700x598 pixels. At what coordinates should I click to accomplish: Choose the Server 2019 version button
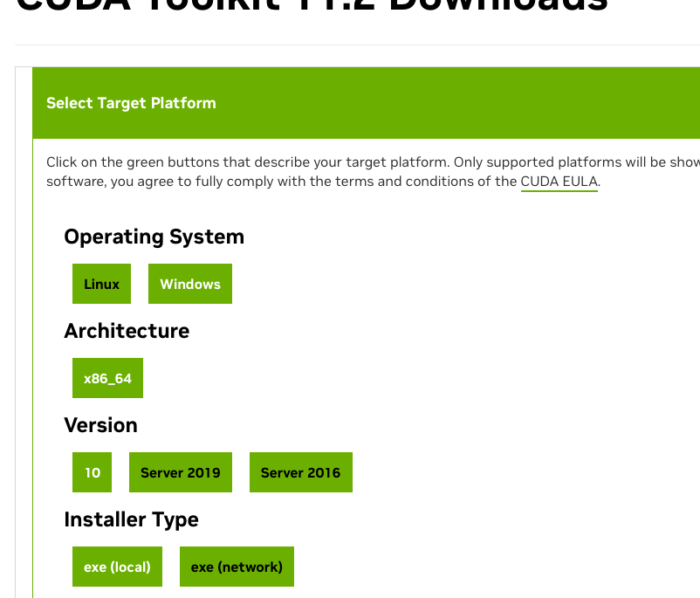181,472
